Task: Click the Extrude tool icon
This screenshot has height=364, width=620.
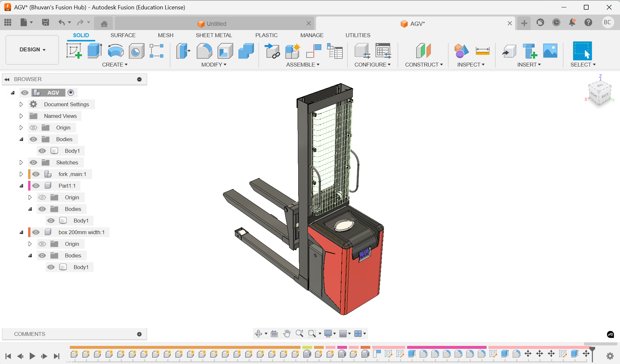Action: tap(95, 51)
